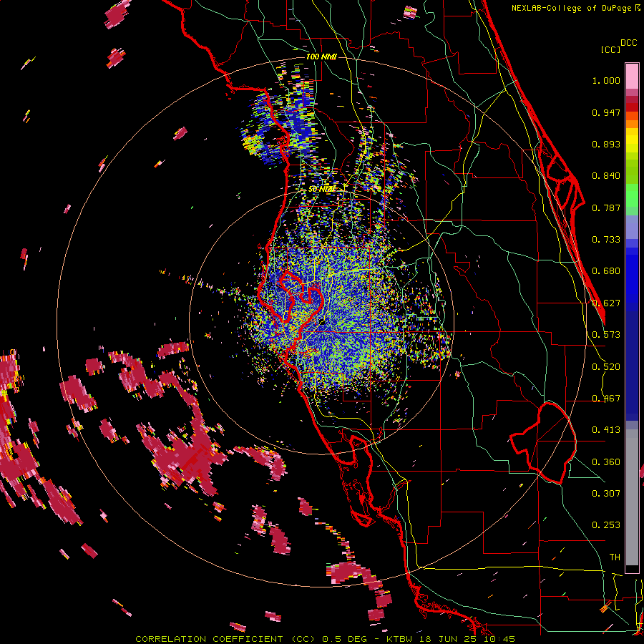Click the [CC] units label

[610, 49]
